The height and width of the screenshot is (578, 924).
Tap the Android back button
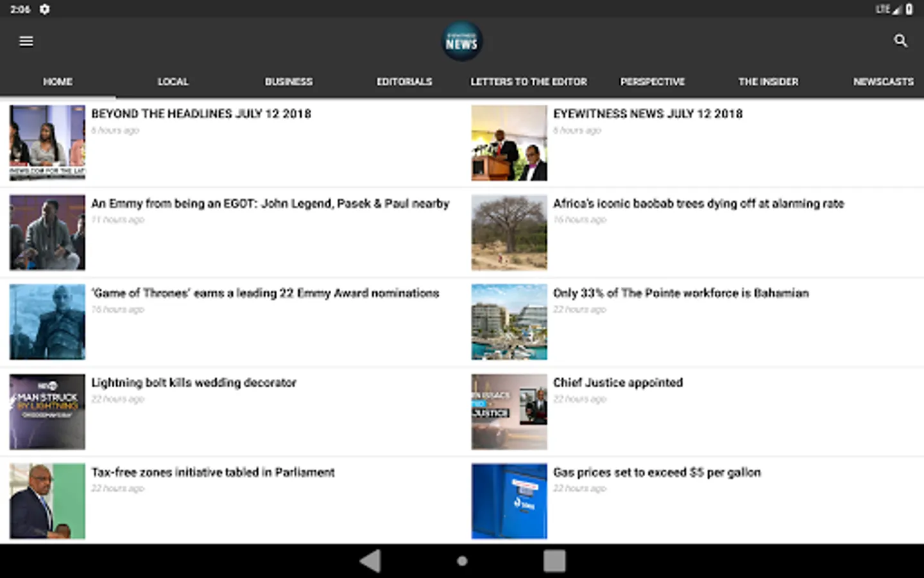[x=371, y=561]
